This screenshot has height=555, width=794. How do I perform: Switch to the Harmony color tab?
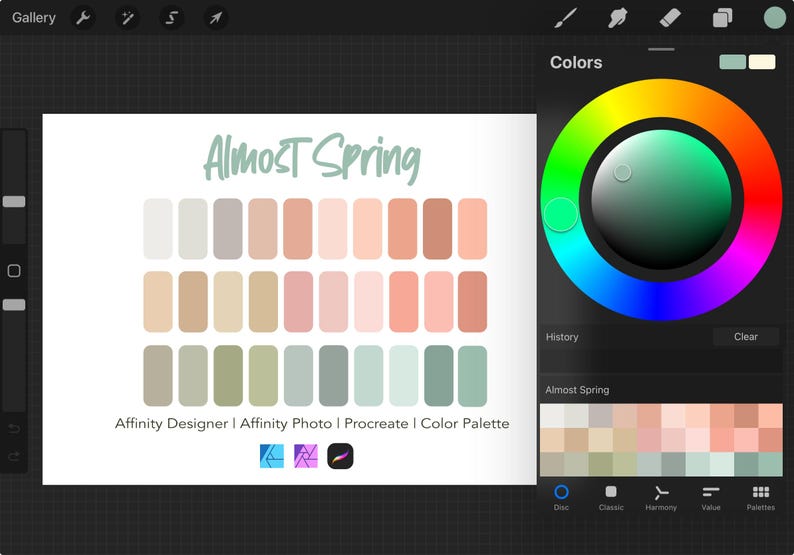661,498
